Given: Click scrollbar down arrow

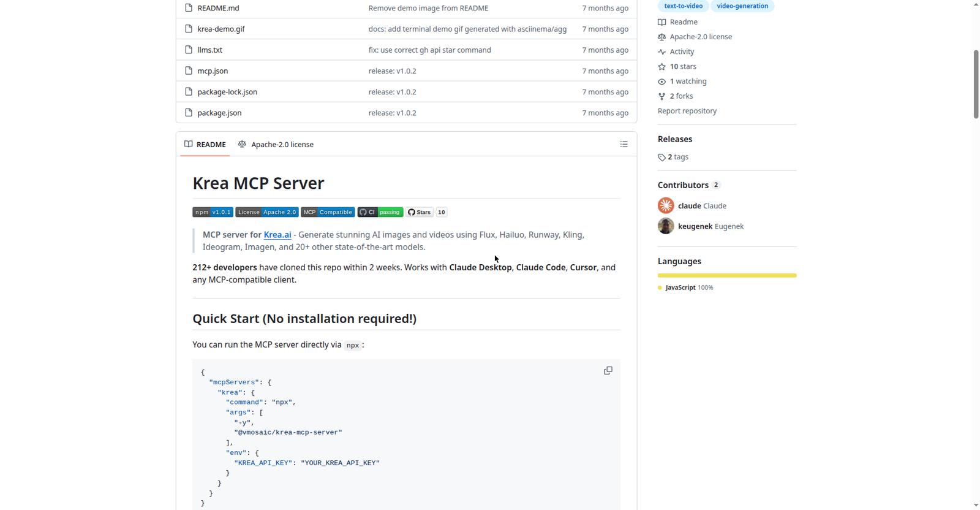Looking at the screenshot, I should tap(976, 505).
